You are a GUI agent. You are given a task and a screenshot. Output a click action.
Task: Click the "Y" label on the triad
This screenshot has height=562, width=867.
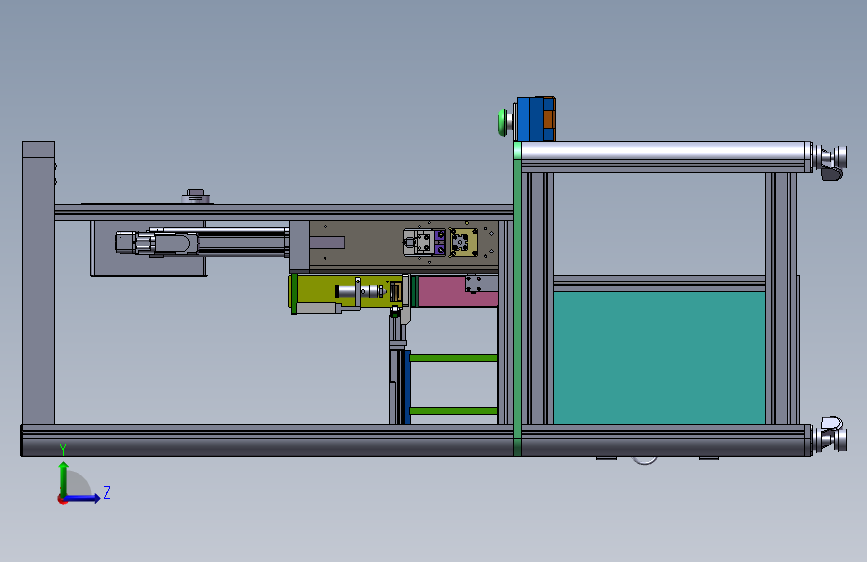(x=63, y=450)
